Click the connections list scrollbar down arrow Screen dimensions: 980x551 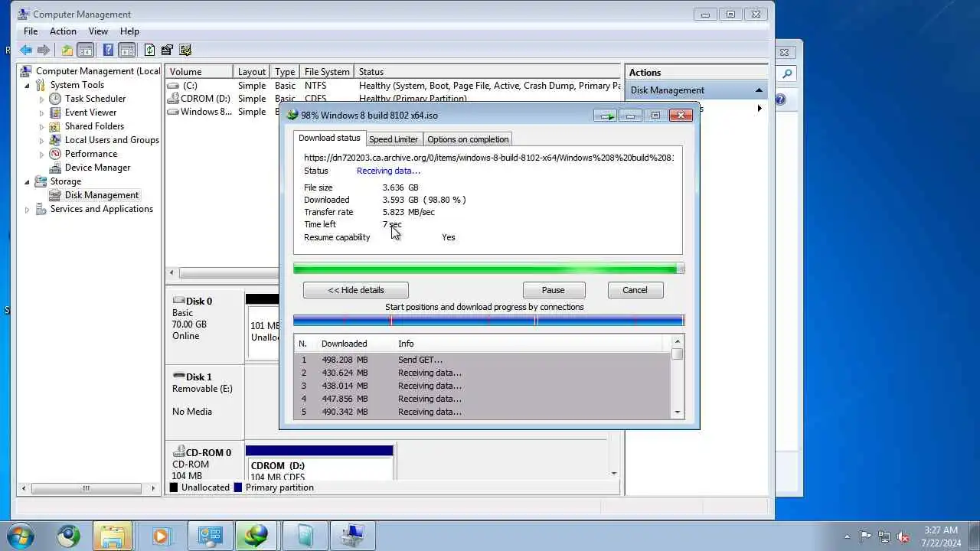(678, 412)
